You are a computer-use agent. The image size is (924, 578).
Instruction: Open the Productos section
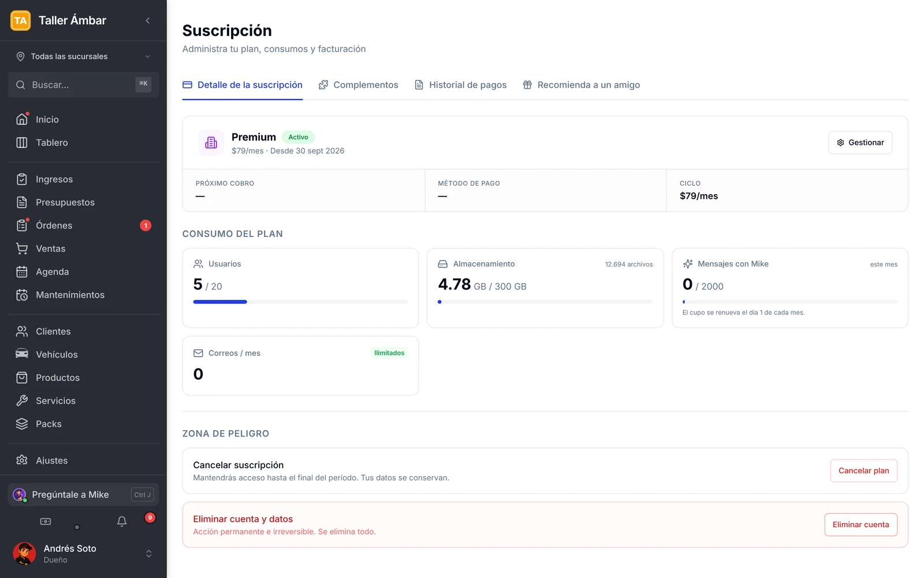tap(83, 377)
